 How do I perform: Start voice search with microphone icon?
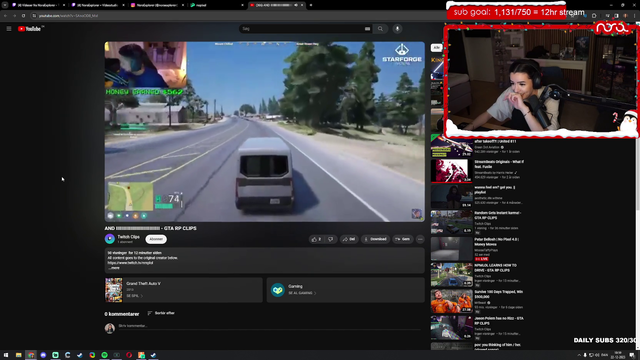(x=397, y=29)
